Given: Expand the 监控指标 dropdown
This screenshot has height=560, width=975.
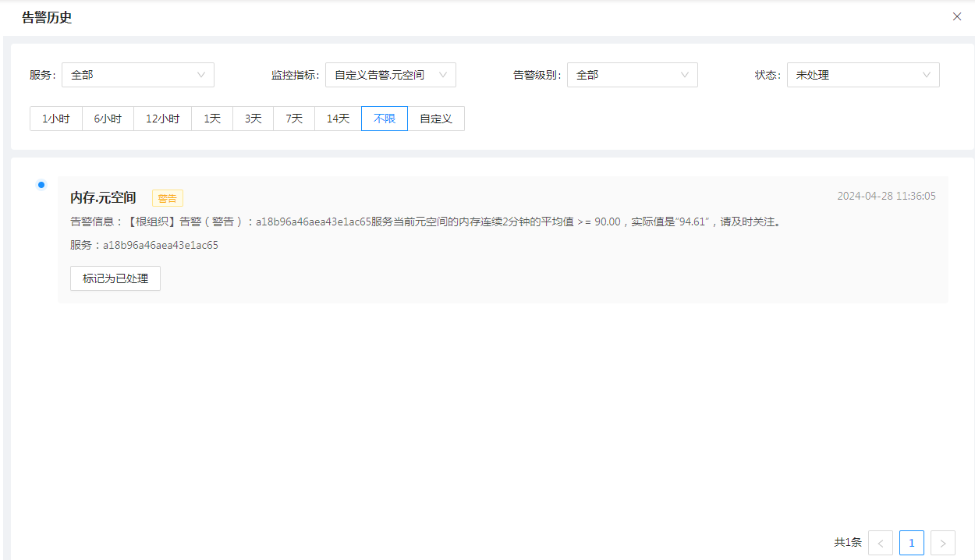Looking at the screenshot, I should click(390, 75).
